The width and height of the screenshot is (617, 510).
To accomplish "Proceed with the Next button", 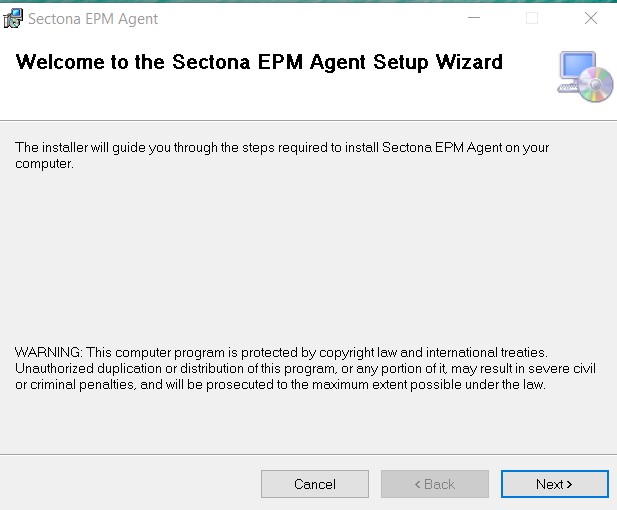I will tap(554, 484).
